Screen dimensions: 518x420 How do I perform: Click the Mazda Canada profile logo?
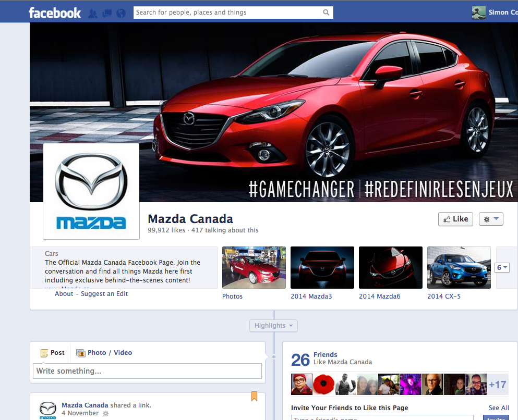(x=91, y=191)
